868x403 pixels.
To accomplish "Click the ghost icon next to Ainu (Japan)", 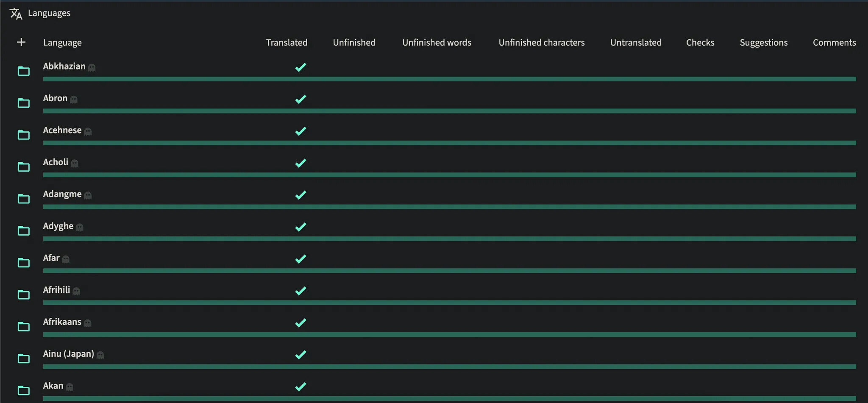I will [x=100, y=355].
